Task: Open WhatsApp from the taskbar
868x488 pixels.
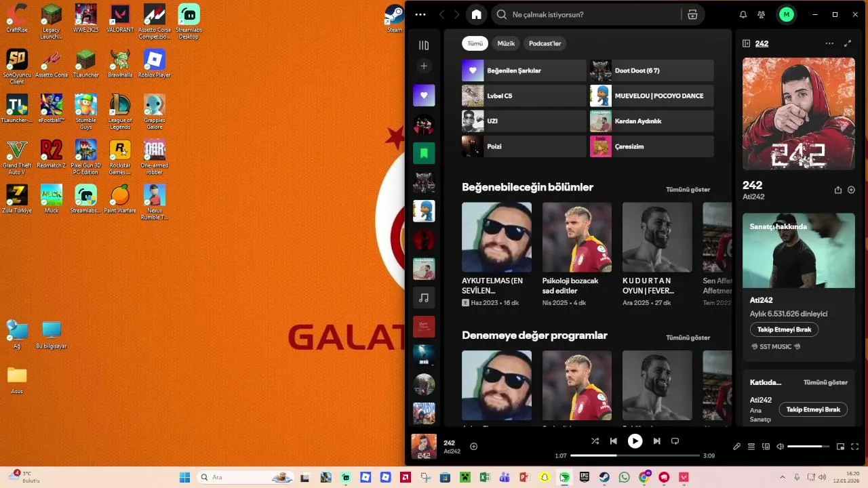Action: click(624, 477)
